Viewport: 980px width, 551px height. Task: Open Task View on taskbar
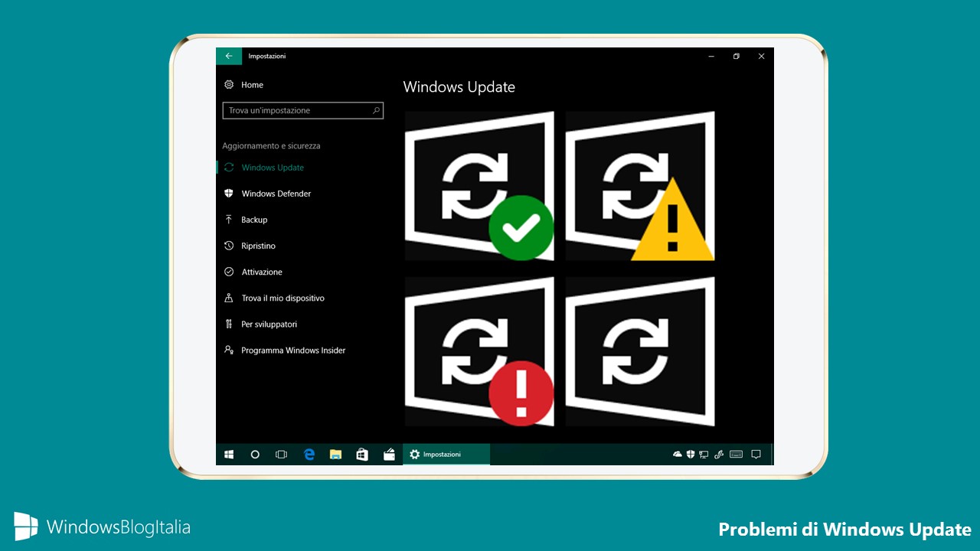pyautogui.click(x=281, y=455)
